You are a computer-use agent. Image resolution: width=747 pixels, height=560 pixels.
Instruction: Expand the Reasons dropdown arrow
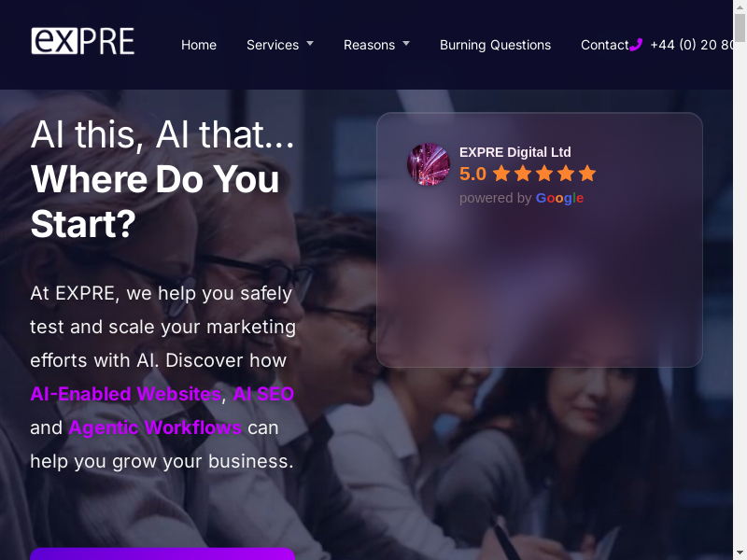[x=406, y=43]
